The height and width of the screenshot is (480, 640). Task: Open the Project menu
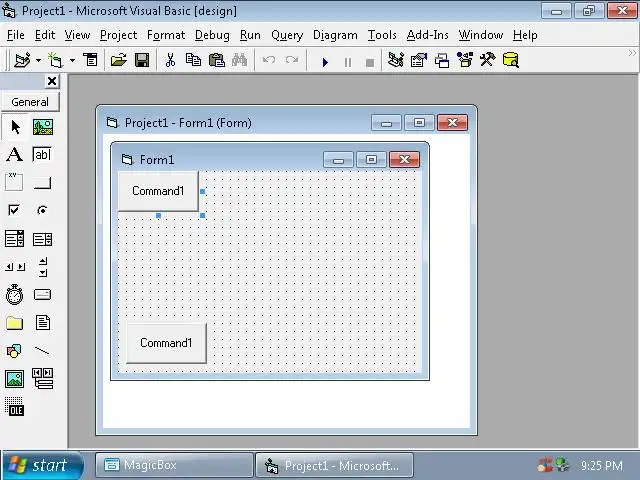click(x=118, y=35)
